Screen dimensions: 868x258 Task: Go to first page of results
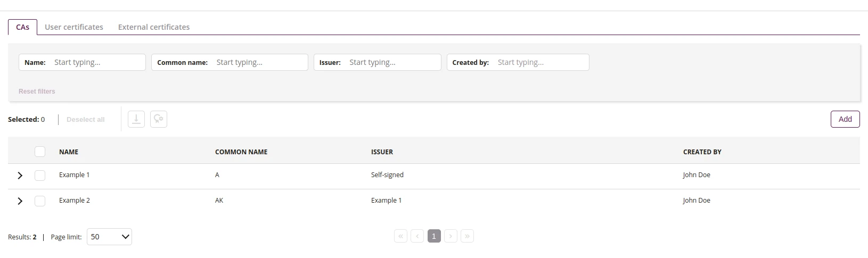coord(400,236)
